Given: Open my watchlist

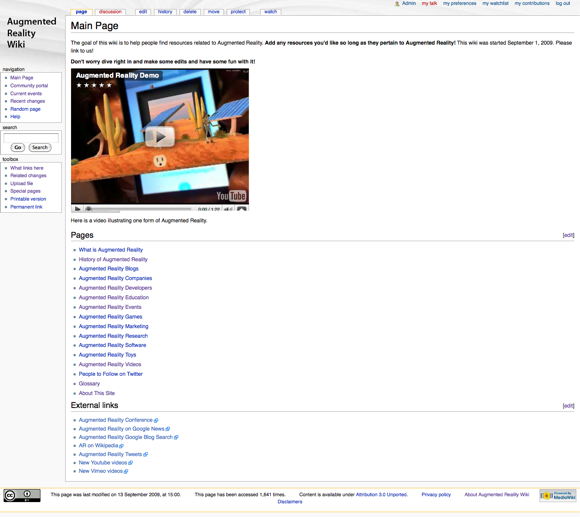Looking at the screenshot, I should (x=495, y=3).
